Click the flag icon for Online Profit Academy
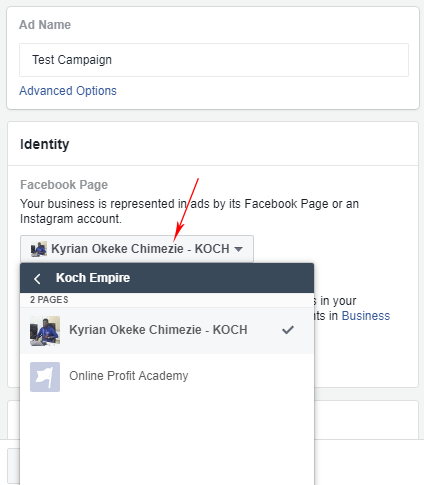The image size is (424, 485). [45, 377]
